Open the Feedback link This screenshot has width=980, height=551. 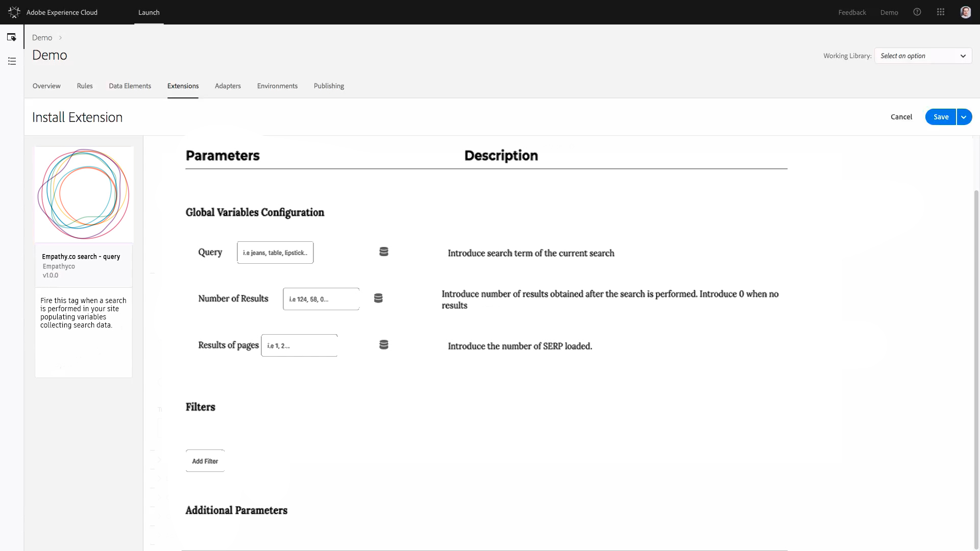coord(852,12)
